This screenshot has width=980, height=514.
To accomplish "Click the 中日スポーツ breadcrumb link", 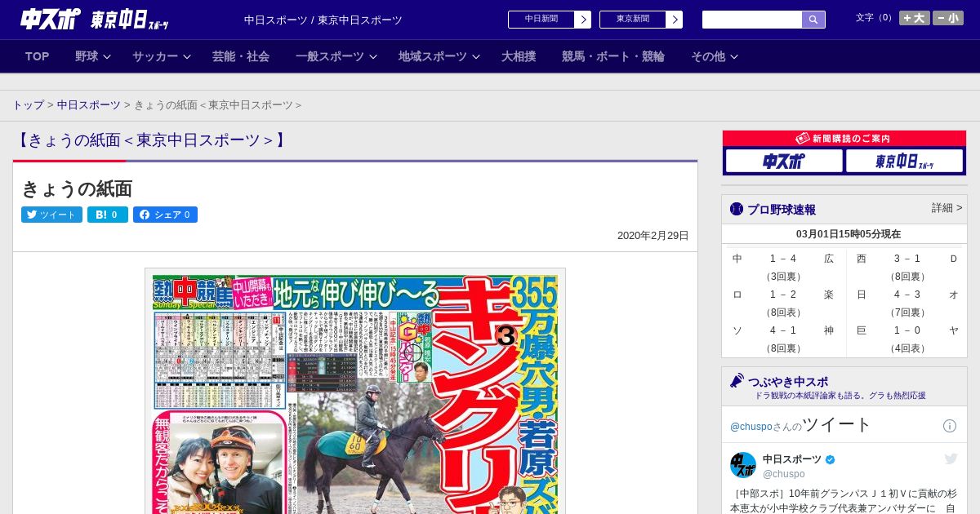I will (x=88, y=105).
